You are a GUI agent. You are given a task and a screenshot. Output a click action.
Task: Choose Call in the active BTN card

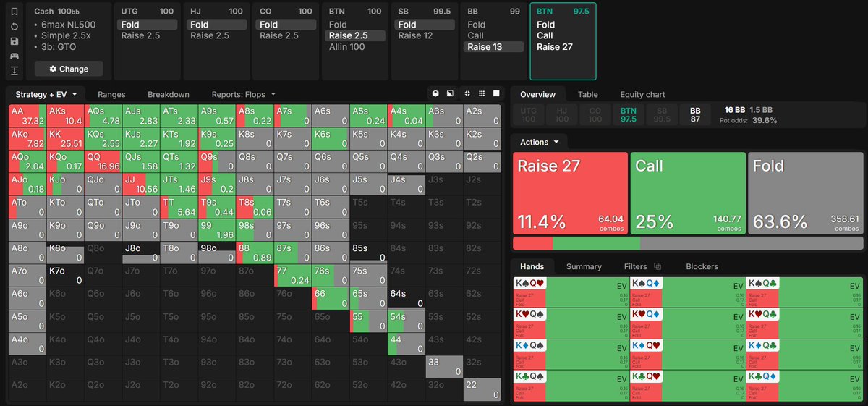(563, 35)
